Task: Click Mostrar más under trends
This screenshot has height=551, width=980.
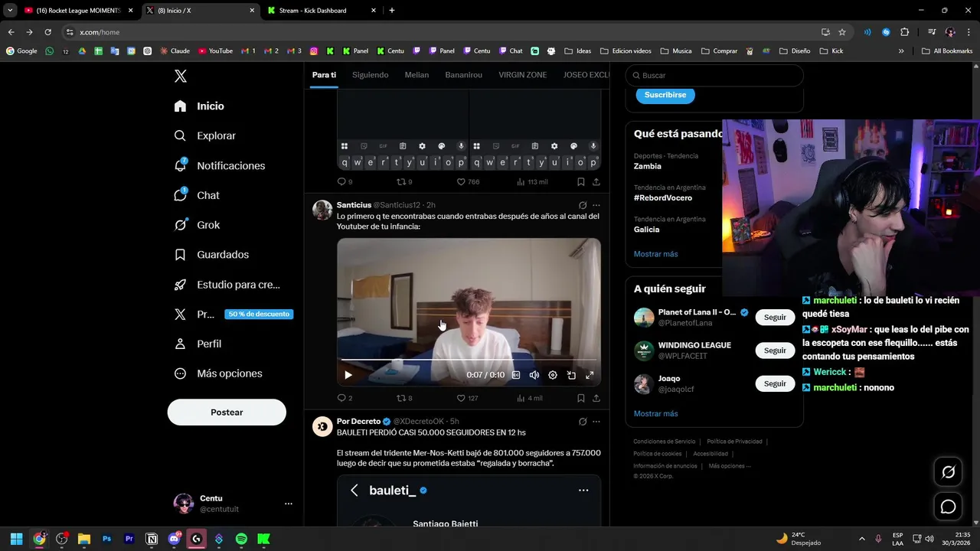Action: [x=655, y=254]
